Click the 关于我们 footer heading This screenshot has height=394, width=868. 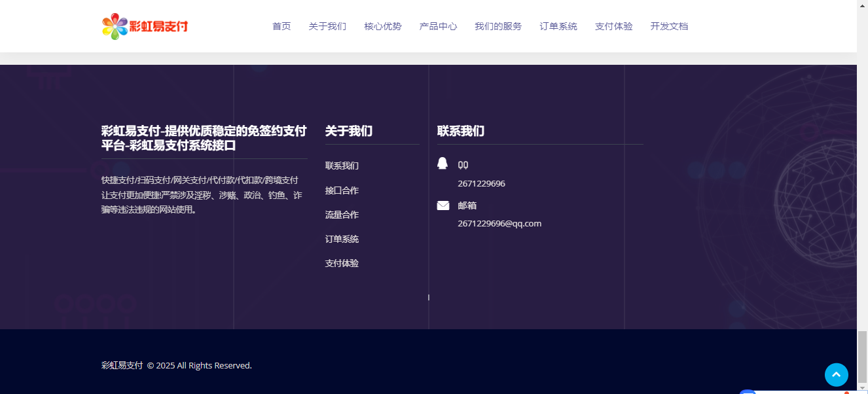tap(349, 131)
